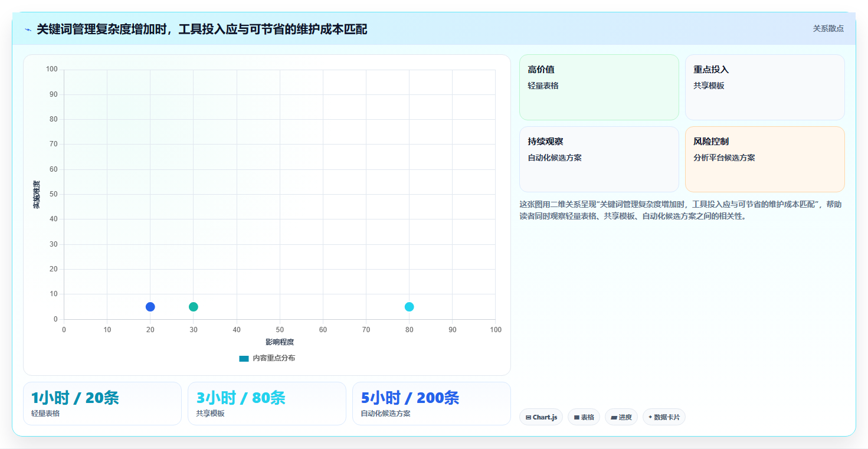Click the 关系散点 label in header
Viewport: 868px width, 449px height.
pos(828,28)
